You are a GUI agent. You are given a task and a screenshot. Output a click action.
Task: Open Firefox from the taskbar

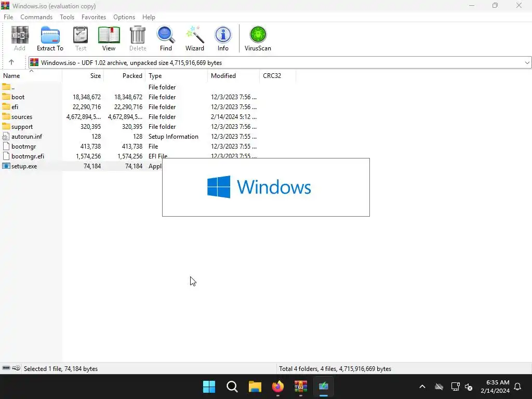278,387
